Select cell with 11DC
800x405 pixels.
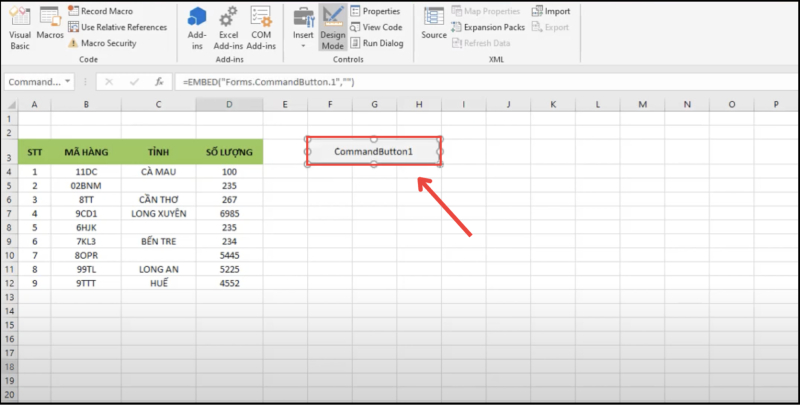pos(86,172)
